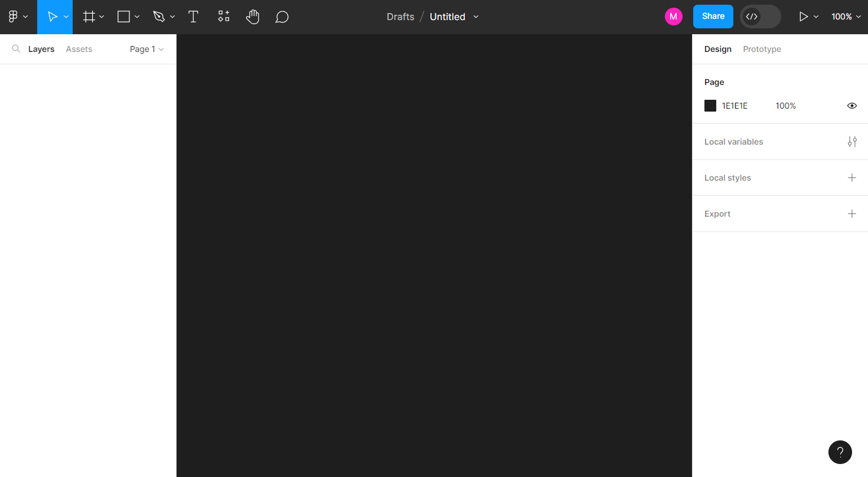The image size is (868, 477).
Task: Open the comment tool
Action: click(x=282, y=17)
